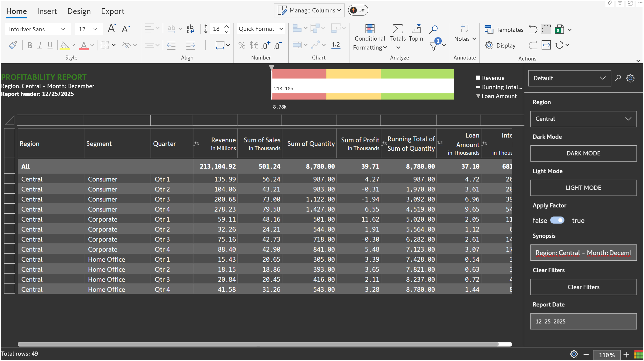
Task: Toggle Revenue legend entry
Action: click(x=490, y=78)
